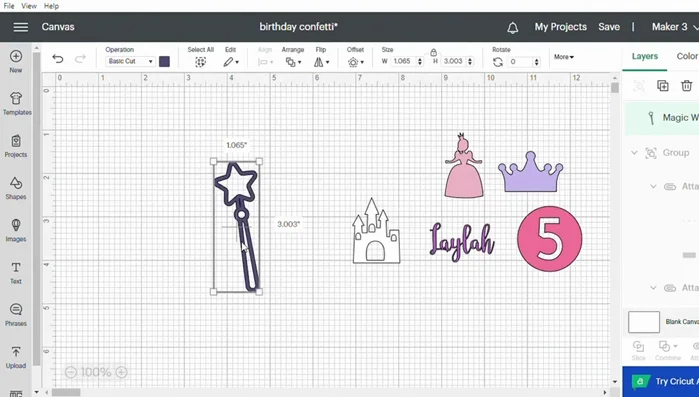Click the vertical canvas scrollbar
The width and height of the screenshot is (699, 397).
(x=615, y=87)
